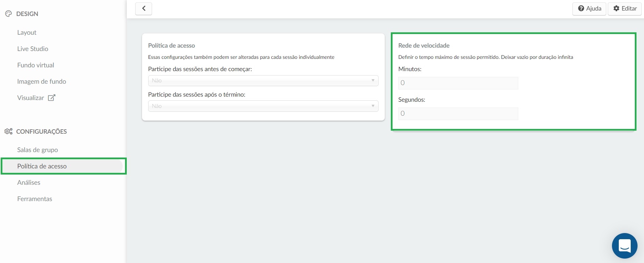Screen dimensions: 644x263
Task: Click the Segundos input field
Action: [x=458, y=114]
